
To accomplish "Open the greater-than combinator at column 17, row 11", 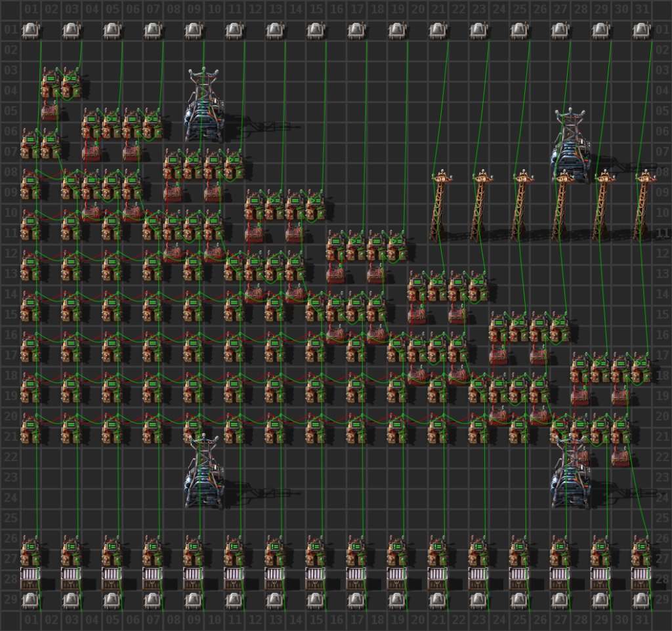I will (356, 245).
